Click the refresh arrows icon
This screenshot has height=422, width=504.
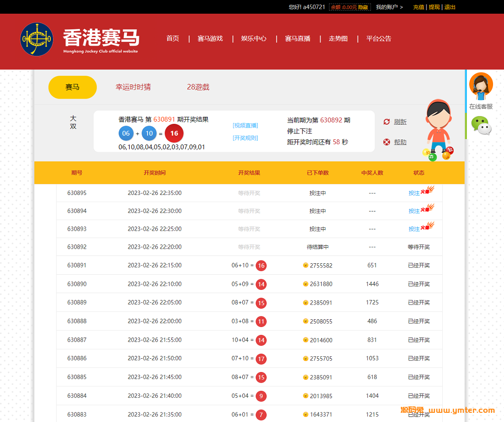pos(387,122)
